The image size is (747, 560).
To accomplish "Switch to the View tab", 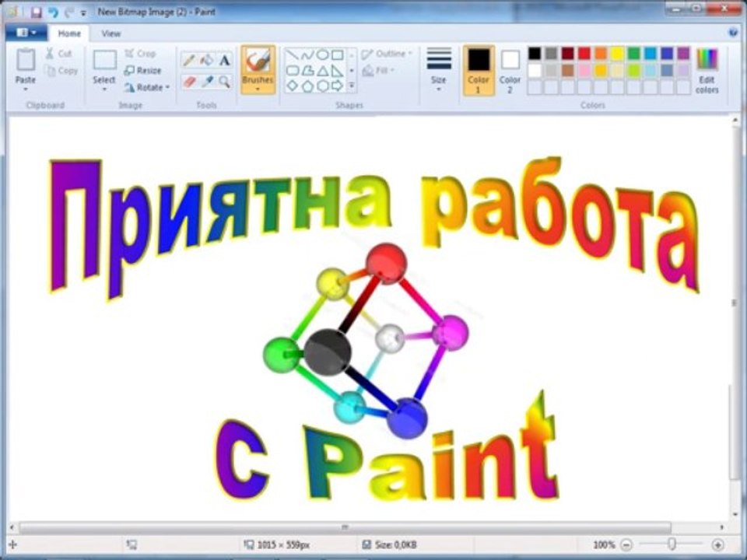I will coord(110,33).
